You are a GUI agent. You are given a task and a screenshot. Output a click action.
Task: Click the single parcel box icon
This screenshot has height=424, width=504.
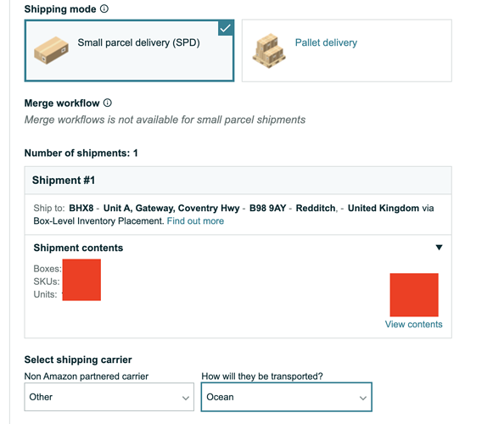(x=51, y=50)
